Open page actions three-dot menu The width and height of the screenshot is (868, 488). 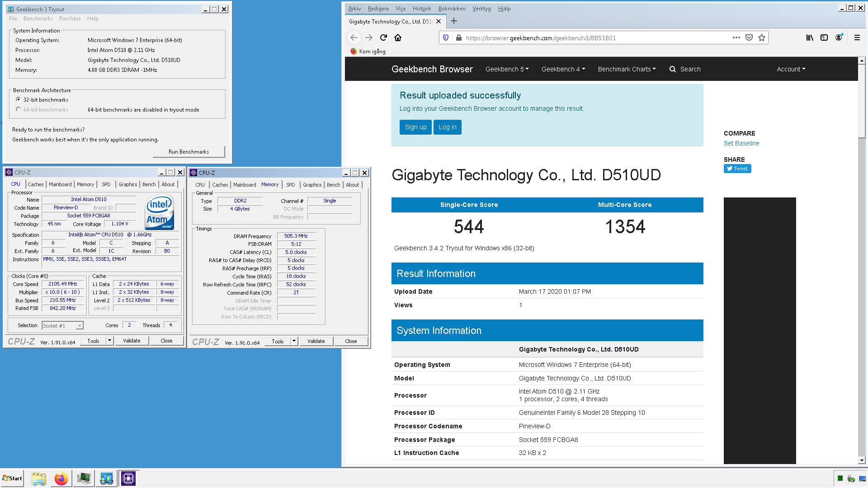coord(736,38)
